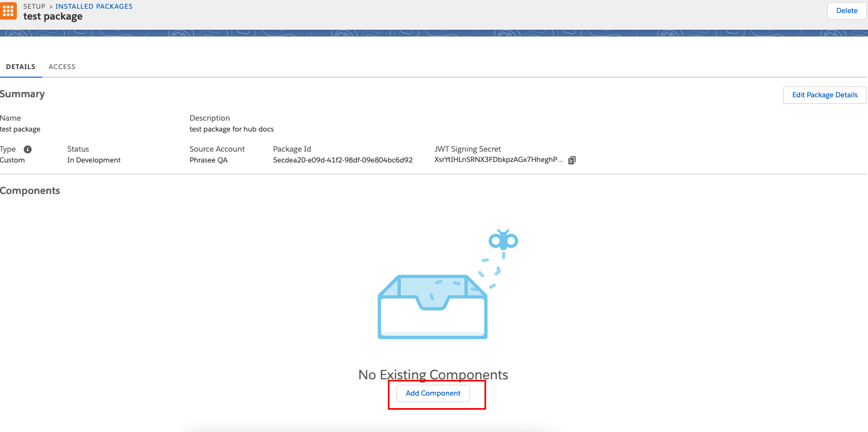Select the JWT Signing Secret value text
This screenshot has height=432, width=868.
499,160
